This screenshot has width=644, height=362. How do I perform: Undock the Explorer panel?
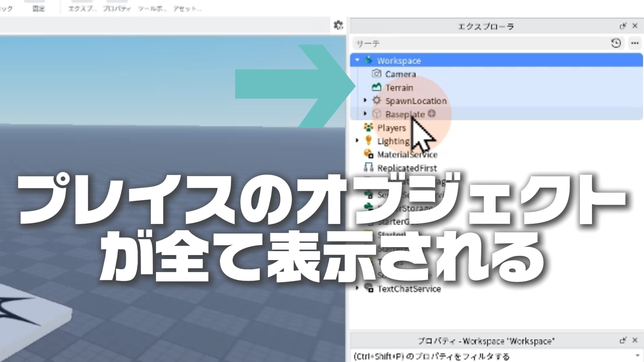(x=623, y=26)
